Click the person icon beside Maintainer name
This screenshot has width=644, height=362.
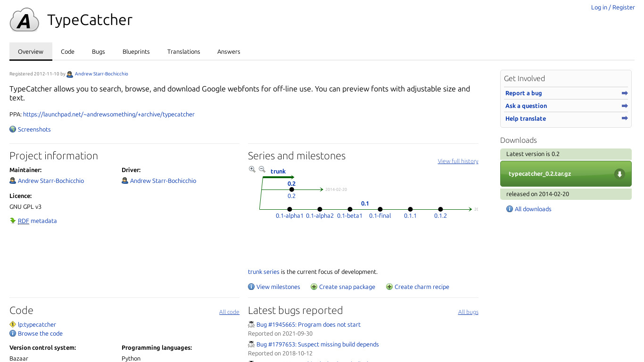pyautogui.click(x=13, y=181)
